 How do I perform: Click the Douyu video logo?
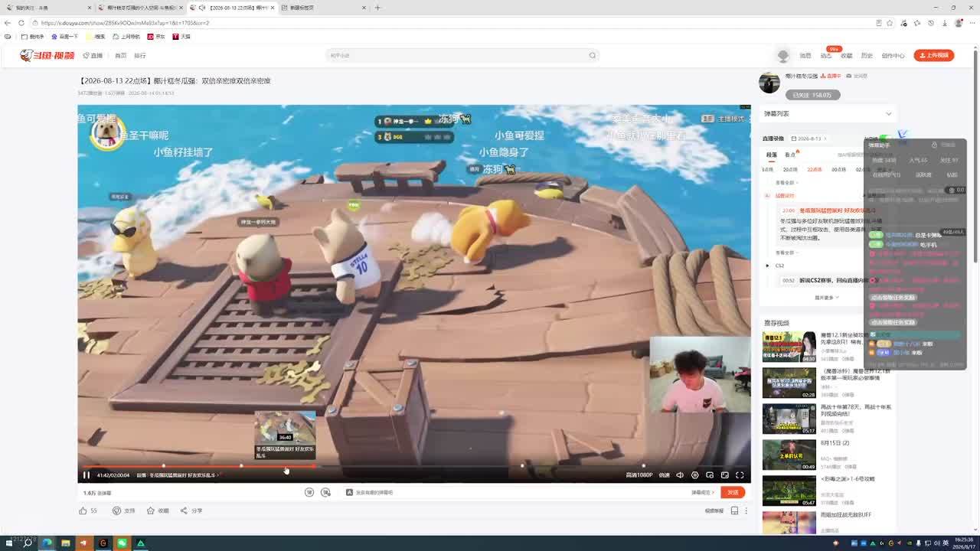click(47, 55)
